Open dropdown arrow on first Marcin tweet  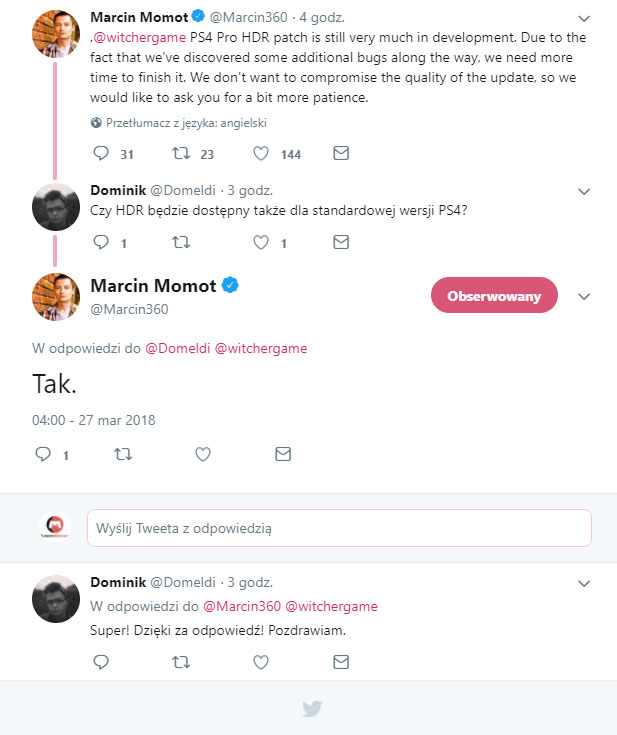(x=584, y=17)
